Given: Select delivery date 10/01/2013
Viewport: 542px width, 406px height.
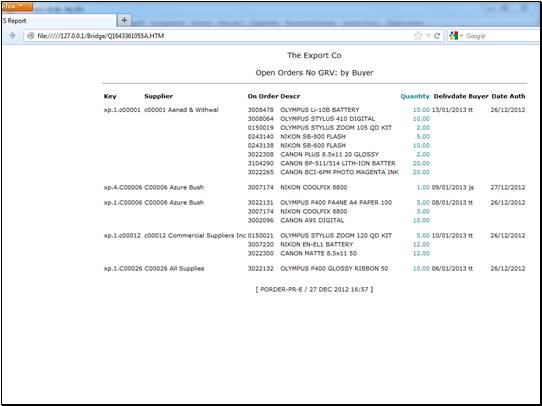Looking at the screenshot, I should pos(448,236).
